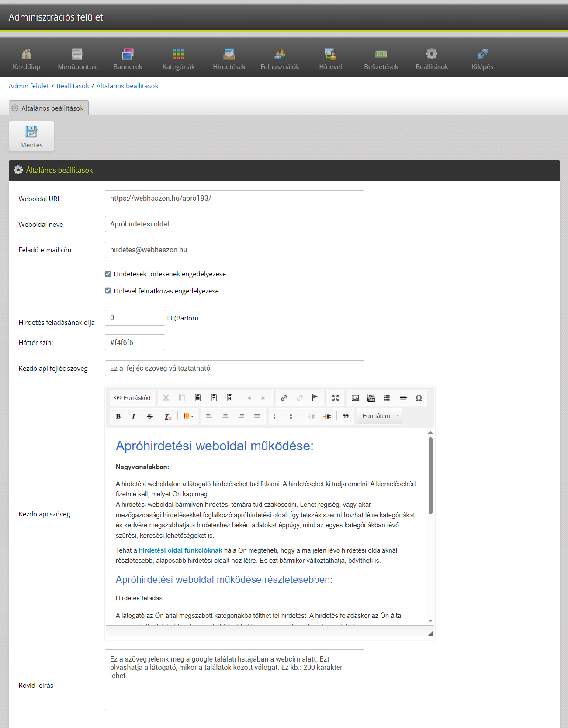568x728 pixels.
Task: Toggle Hirdetések törlésének engedélyezése checkbox
Action: point(108,274)
